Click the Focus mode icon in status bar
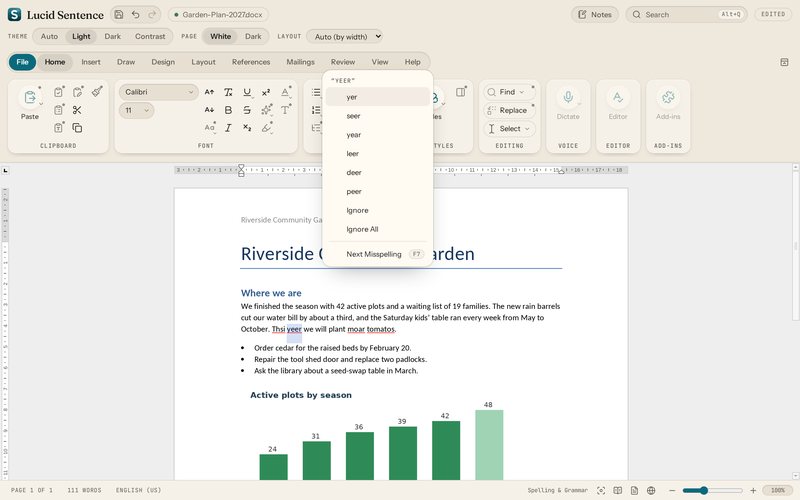This screenshot has height=500, width=800. [x=601, y=490]
